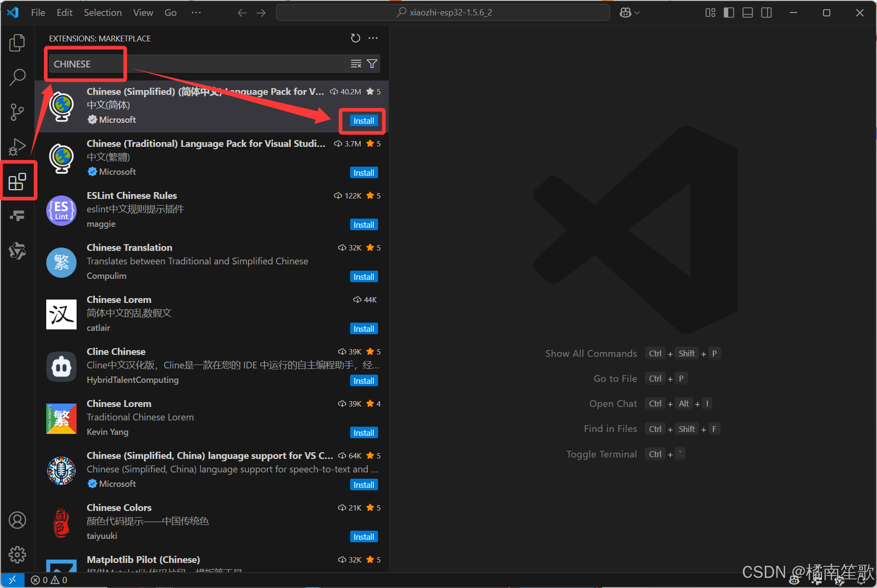Open the Copilot chat dropdown in title bar
The image size is (877, 588).
pyautogui.click(x=630, y=13)
